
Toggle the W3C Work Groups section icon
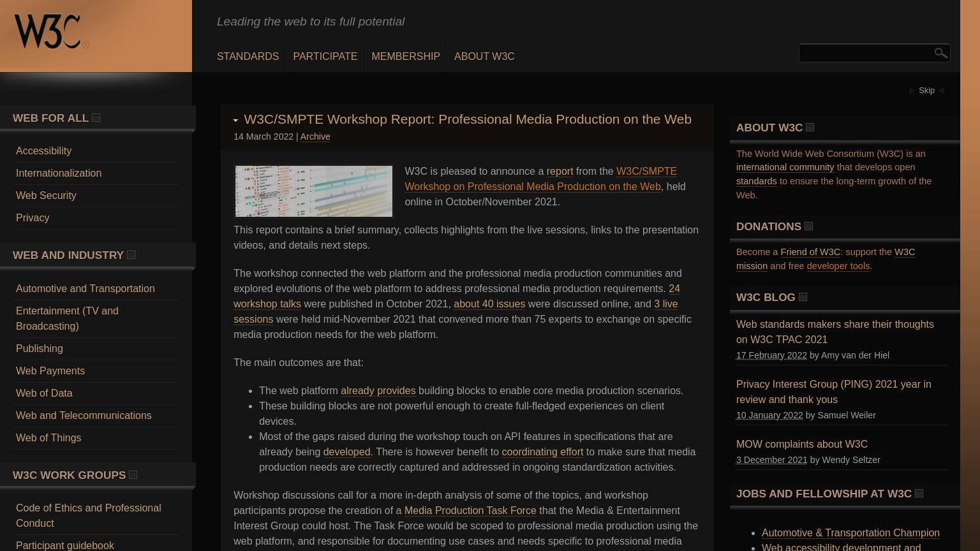[x=133, y=475]
